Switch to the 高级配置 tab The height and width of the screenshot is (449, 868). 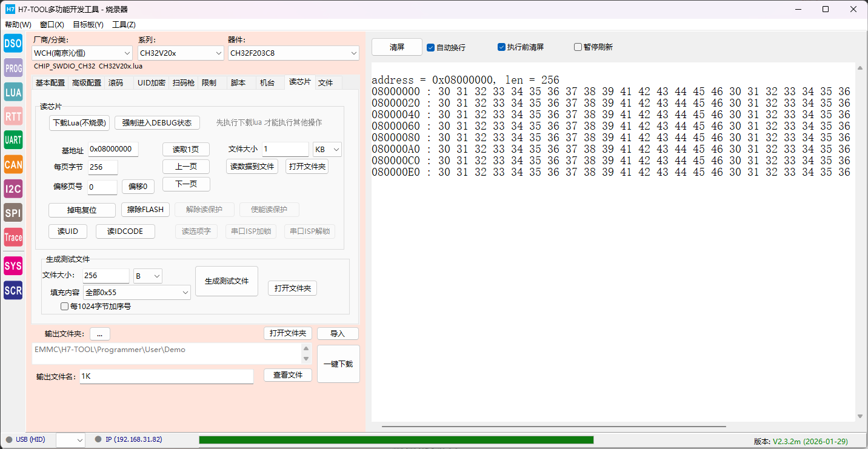click(x=87, y=83)
